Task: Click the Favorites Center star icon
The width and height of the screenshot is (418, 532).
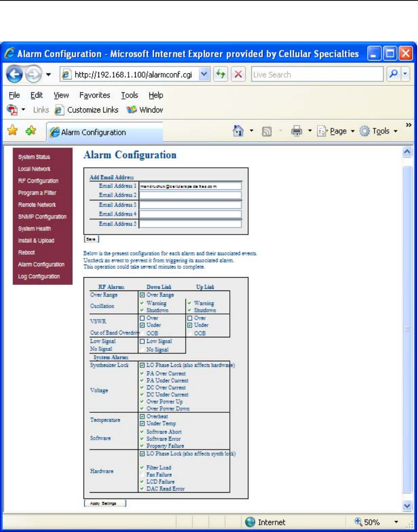Action: pyautogui.click(x=13, y=131)
